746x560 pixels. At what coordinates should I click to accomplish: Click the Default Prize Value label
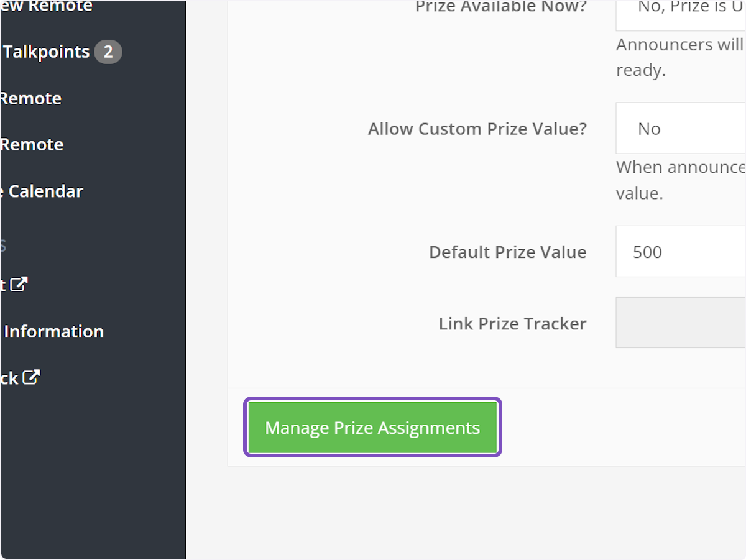pyautogui.click(x=507, y=252)
